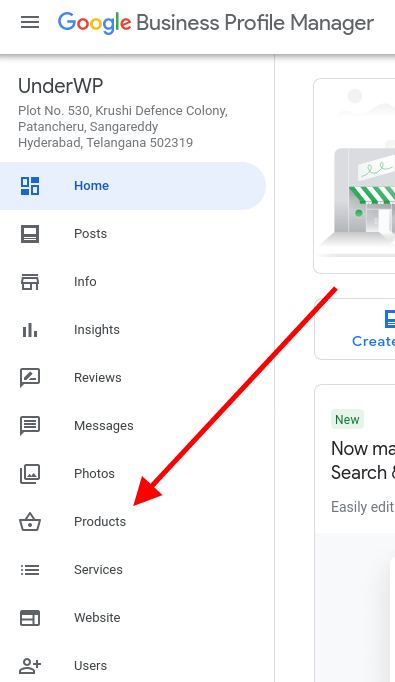
Task: Click the UnderWP business name
Action: (60, 86)
